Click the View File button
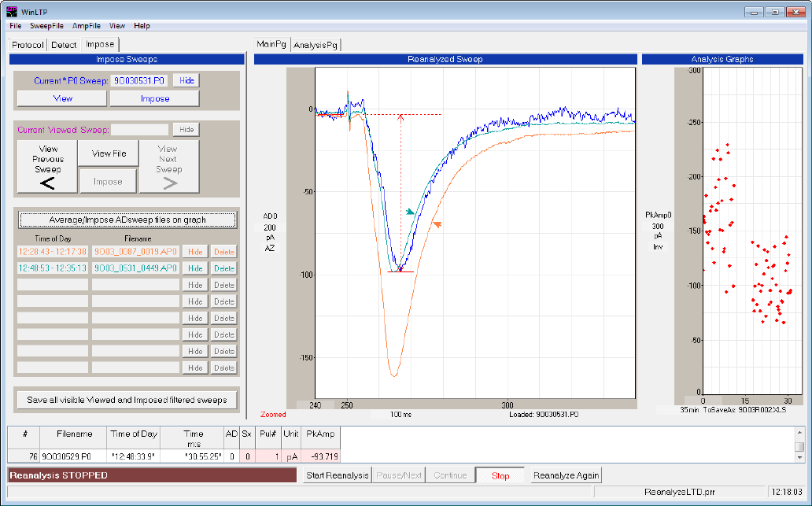 click(108, 153)
